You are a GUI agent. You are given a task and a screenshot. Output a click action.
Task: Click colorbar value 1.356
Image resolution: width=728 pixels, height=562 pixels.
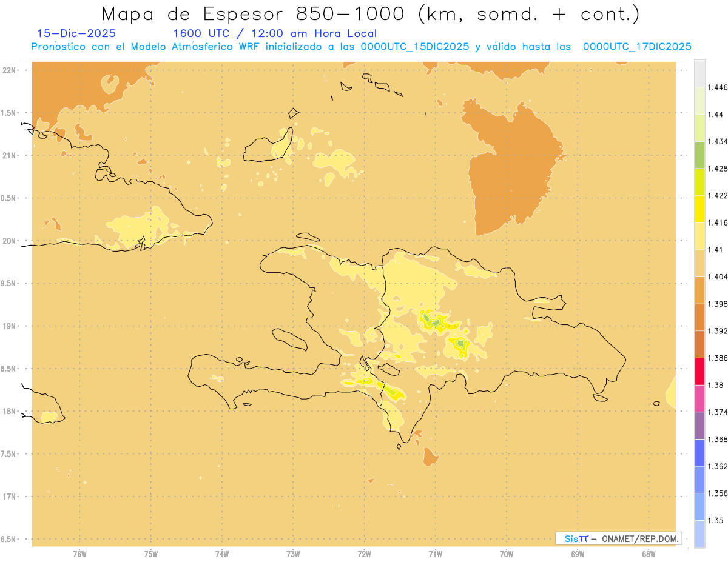click(718, 493)
